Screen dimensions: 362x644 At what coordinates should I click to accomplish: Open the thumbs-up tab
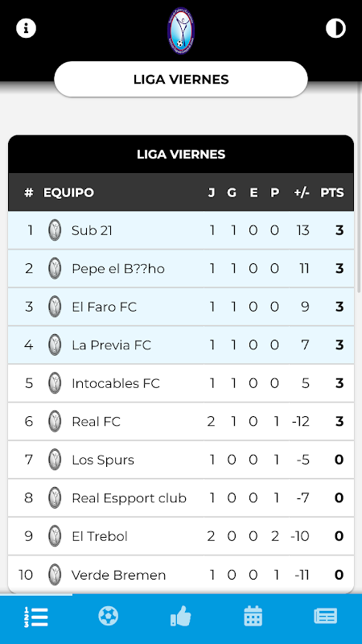coord(181,617)
